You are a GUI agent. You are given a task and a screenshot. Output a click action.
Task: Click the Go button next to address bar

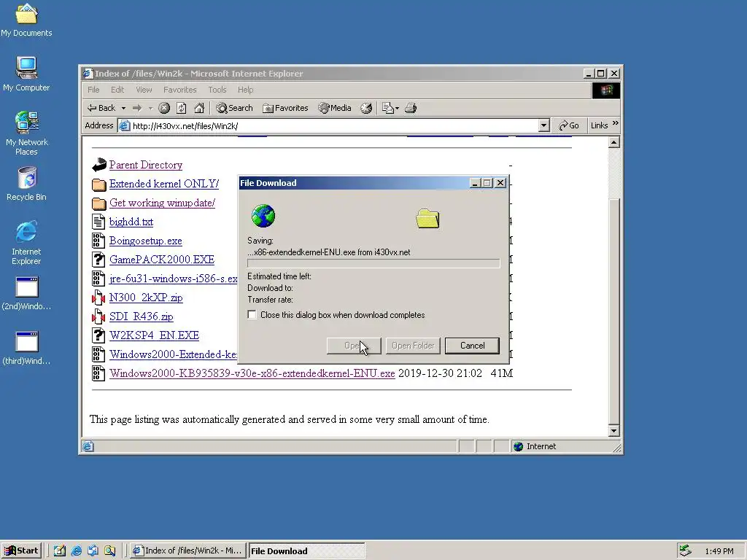(569, 125)
